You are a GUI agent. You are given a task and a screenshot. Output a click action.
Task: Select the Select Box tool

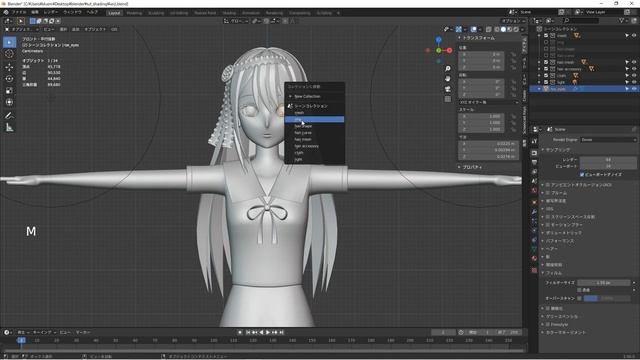click(x=9, y=42)
